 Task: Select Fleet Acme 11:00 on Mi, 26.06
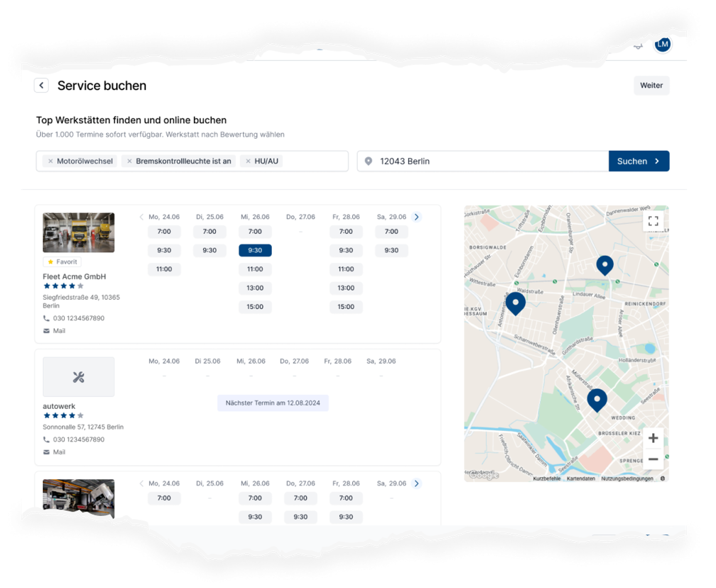pos(255,269)
